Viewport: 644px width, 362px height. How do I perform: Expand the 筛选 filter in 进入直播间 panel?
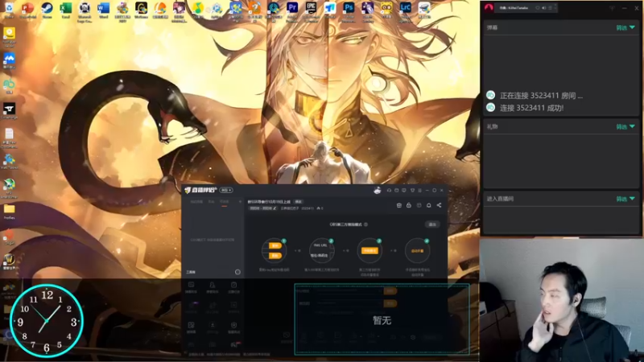click(625, 199)
